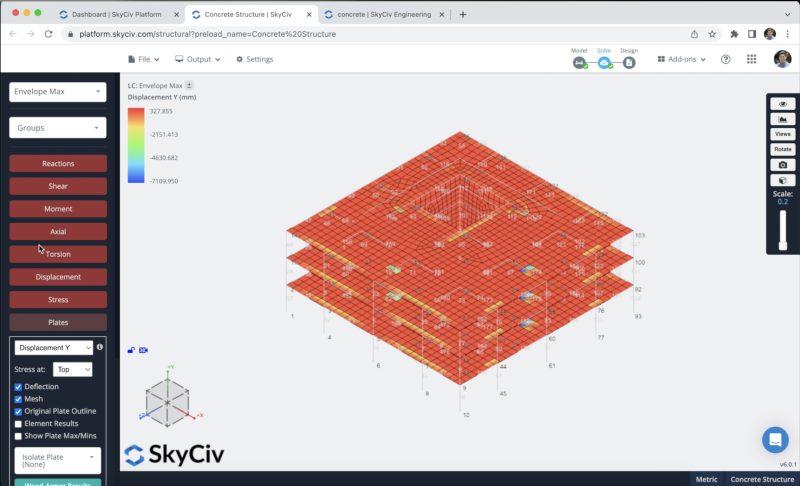Show Shear results

(58, 186)
